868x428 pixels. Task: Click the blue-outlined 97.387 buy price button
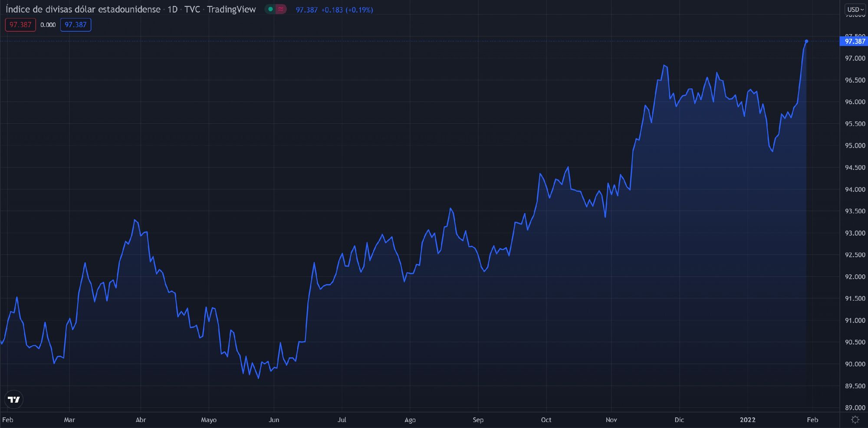pos(76,25)
